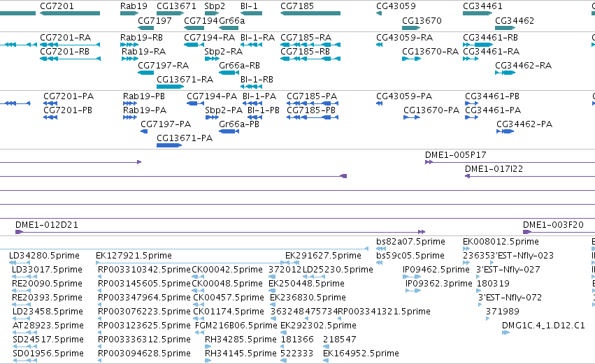The image size is (595, 364).
Task: Select the CG34461 gene label
Action: (x=482, y=6)
